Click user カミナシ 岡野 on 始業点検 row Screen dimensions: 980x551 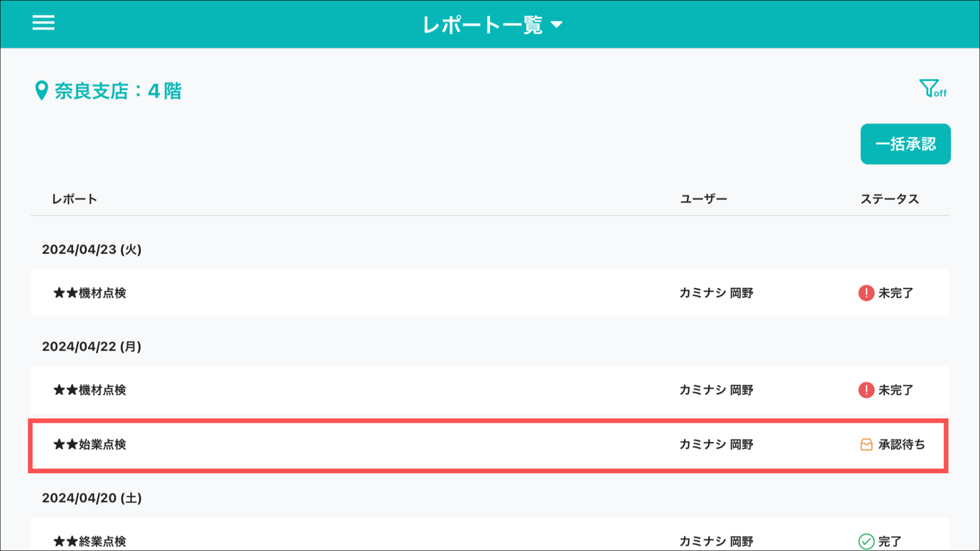[x=716, y=445]
